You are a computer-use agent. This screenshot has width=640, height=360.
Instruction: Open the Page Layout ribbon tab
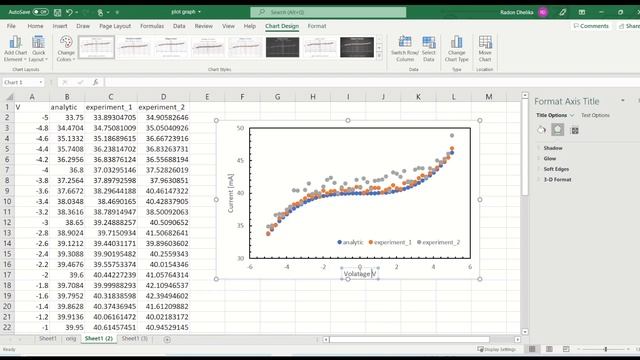click(x=115, y=26)
